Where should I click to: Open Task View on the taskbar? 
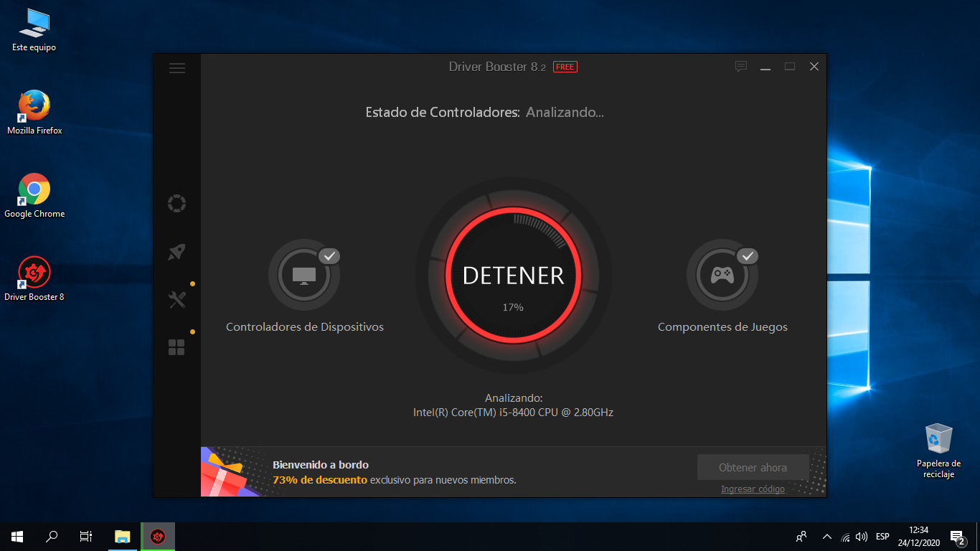coord(86,537)
